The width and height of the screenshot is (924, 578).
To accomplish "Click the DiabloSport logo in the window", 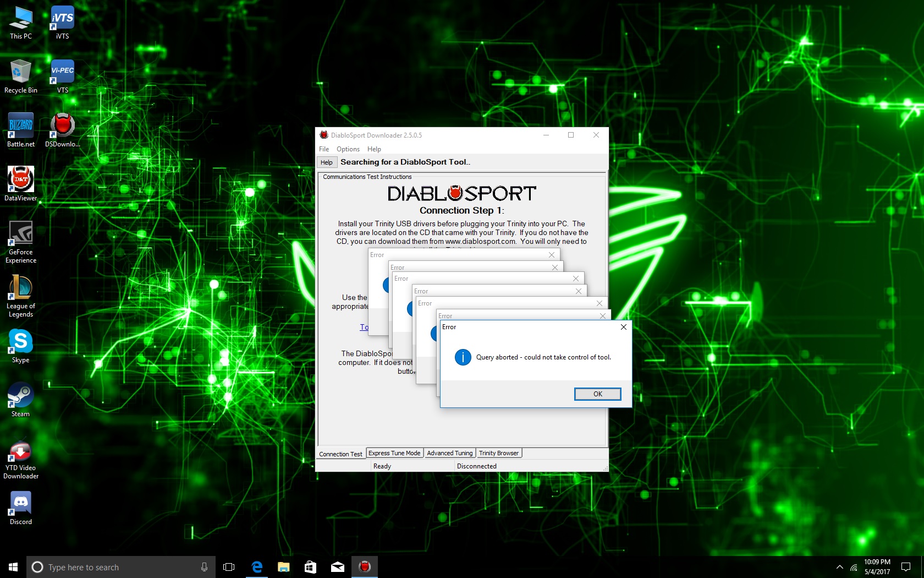I will pyautogui.click(x=462, y=193).
